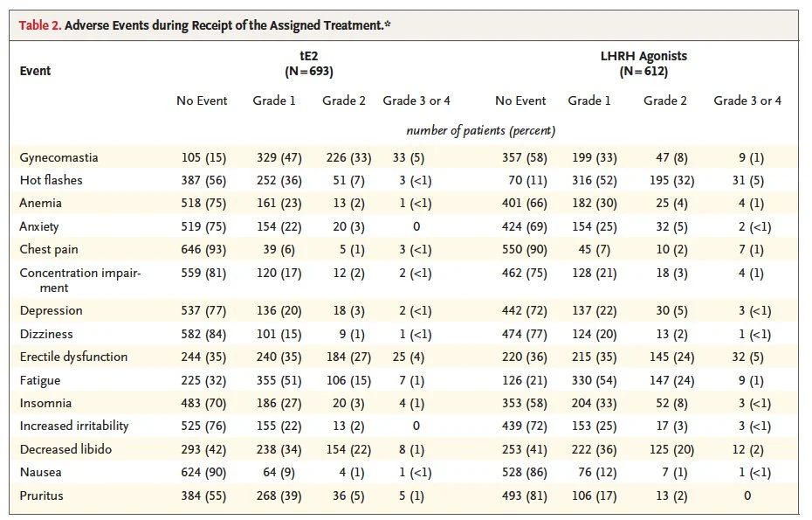Click the Hot flashes row label

(x=52, y=180)
